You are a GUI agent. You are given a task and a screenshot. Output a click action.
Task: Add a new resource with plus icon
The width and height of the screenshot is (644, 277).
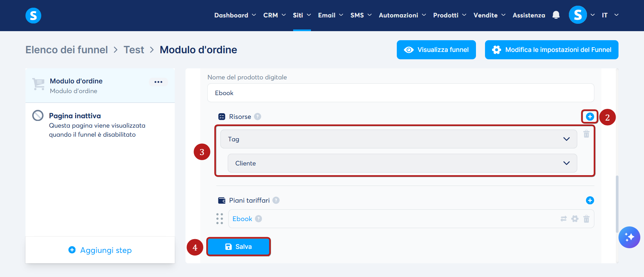(x=590, y=117)
